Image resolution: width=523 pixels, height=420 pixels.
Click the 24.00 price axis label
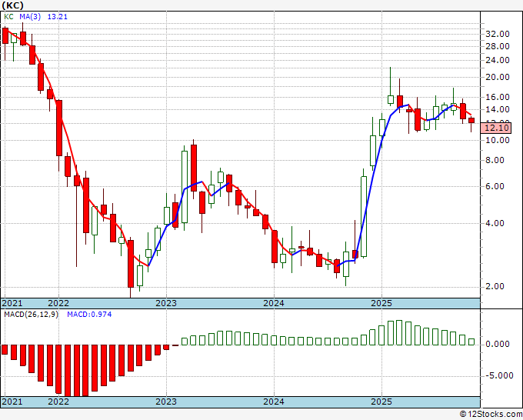tap(498, 60)
